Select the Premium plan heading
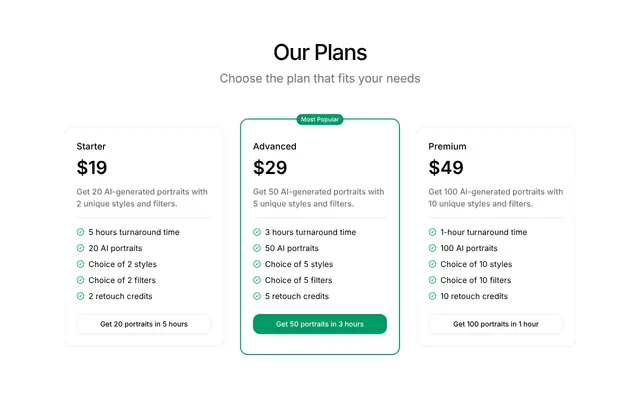The image size is (640, 400). (x=447, y=147)
